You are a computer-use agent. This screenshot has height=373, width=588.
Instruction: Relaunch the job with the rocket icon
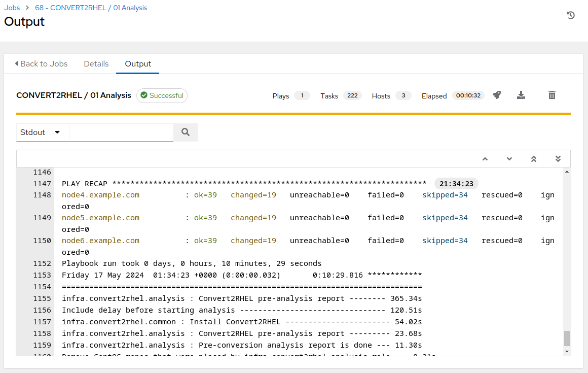[497, 95]
